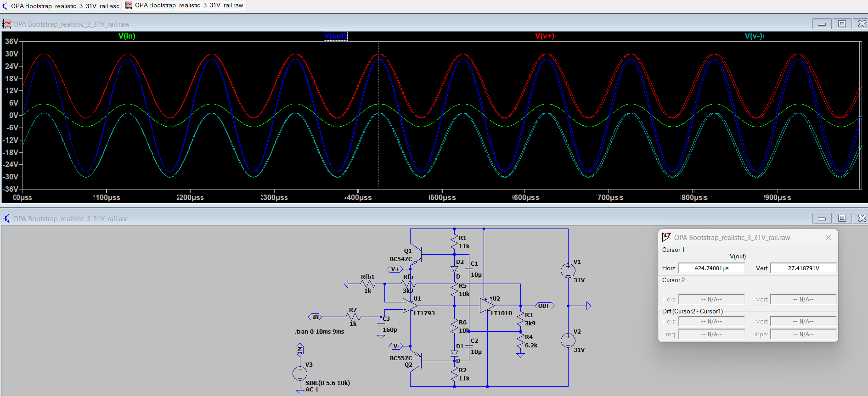Minimize the schematic sub-window

(822, 218)
